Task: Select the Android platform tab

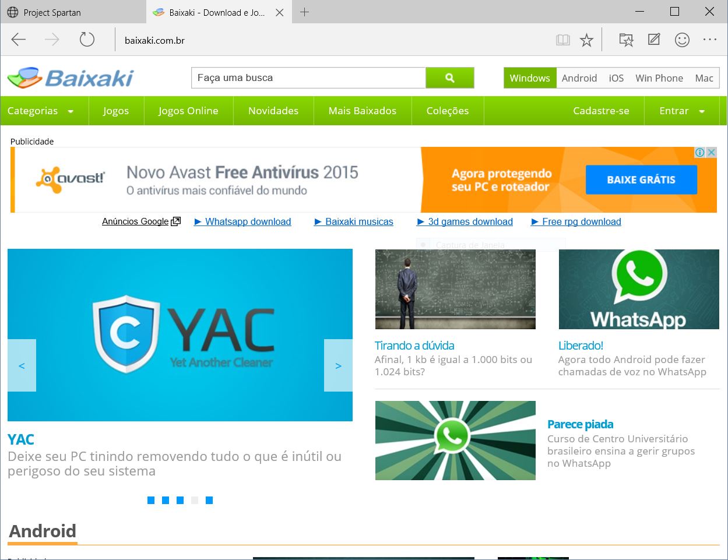Action: pos(579,78)
